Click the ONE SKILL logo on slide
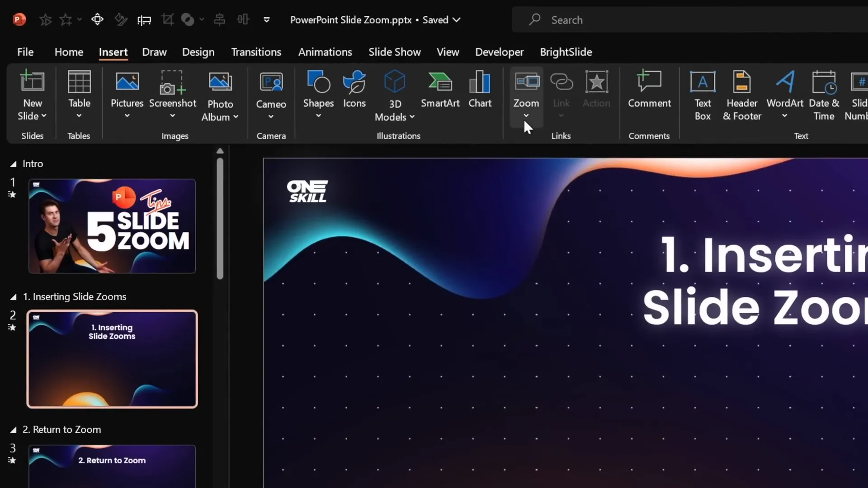The height and width of the screenshot is (488, 868). click(x=307, y=192)
